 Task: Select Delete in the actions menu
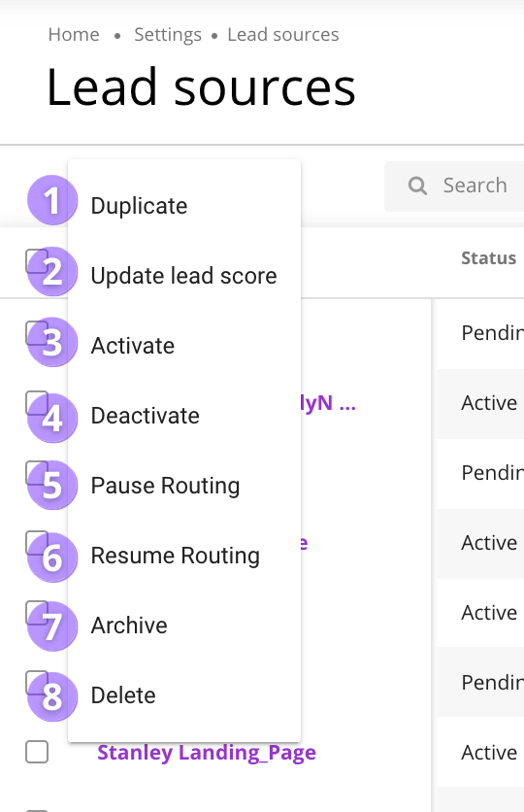[184, 695]
